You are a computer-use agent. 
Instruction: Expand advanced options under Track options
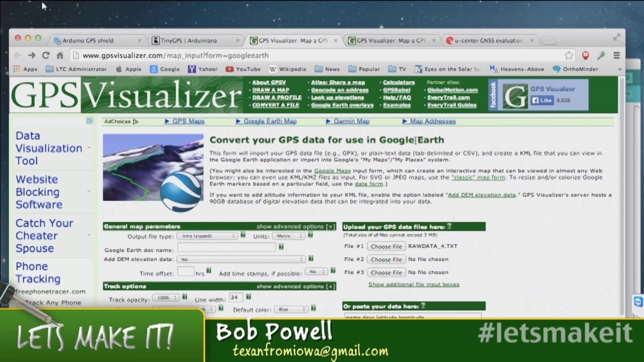point(296,287)
